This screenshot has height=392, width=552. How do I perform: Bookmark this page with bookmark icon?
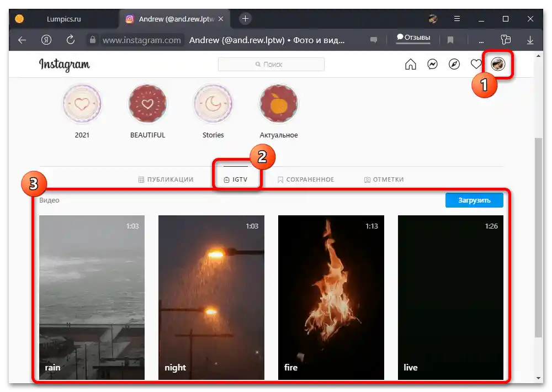pyautogui.click(x=450, y=40)
